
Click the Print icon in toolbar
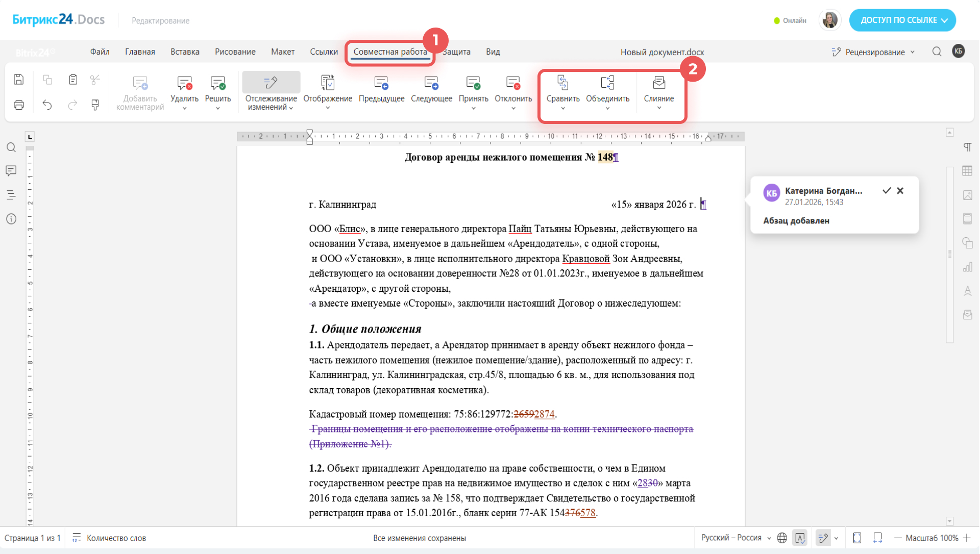19,105
